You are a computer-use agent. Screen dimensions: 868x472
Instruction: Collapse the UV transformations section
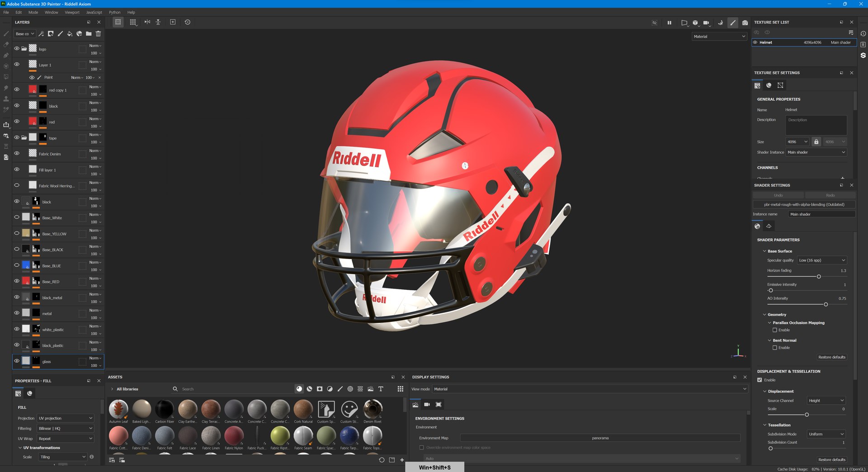click(20, 448)
